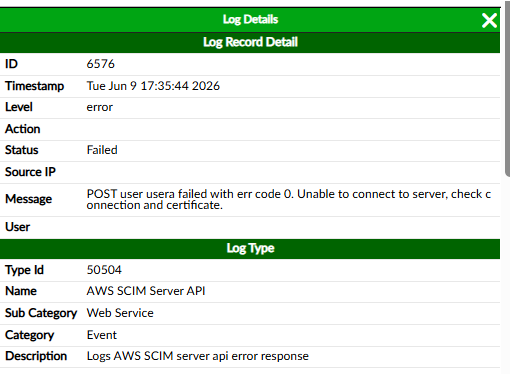Select the ID value 6576
The width and height of the screenshot is (510, 374).
pyautogui.click(x=100, y=64)
